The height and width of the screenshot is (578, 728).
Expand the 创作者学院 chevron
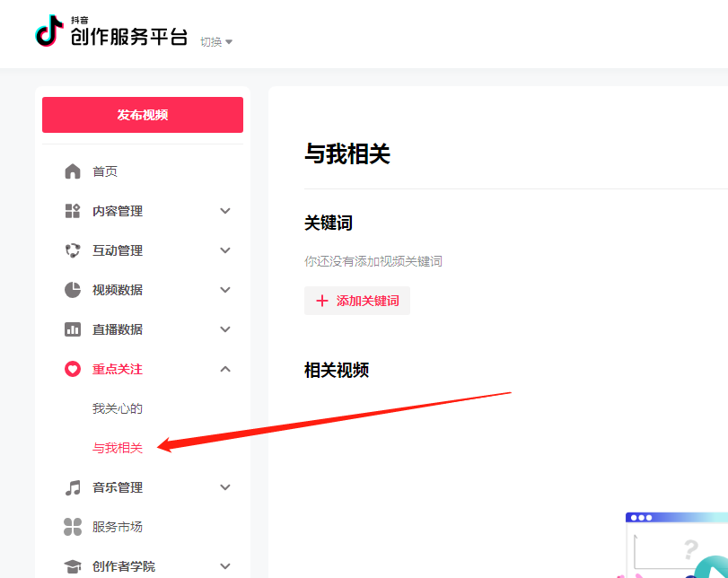point(225,566)
